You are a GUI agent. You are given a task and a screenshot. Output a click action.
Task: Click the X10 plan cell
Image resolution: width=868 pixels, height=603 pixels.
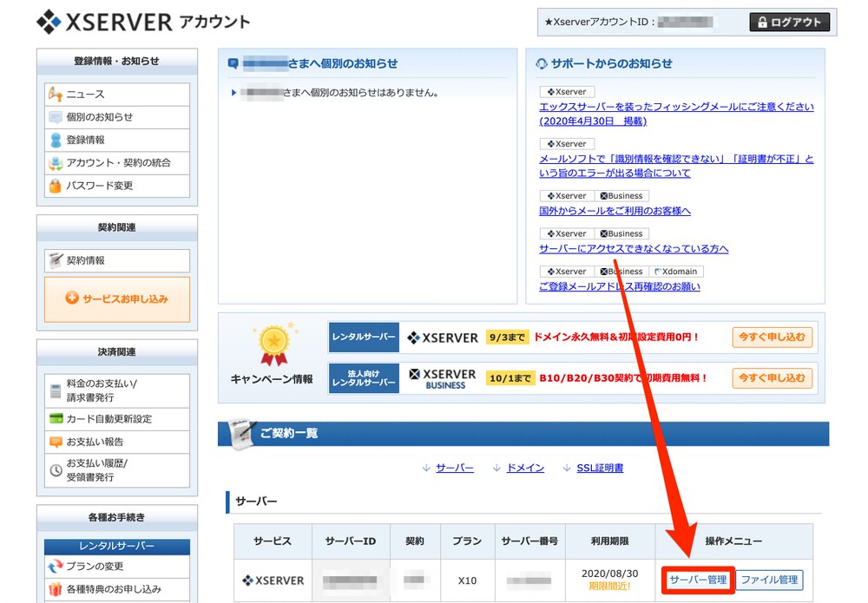pyautogui.click(x=467, y=580)
